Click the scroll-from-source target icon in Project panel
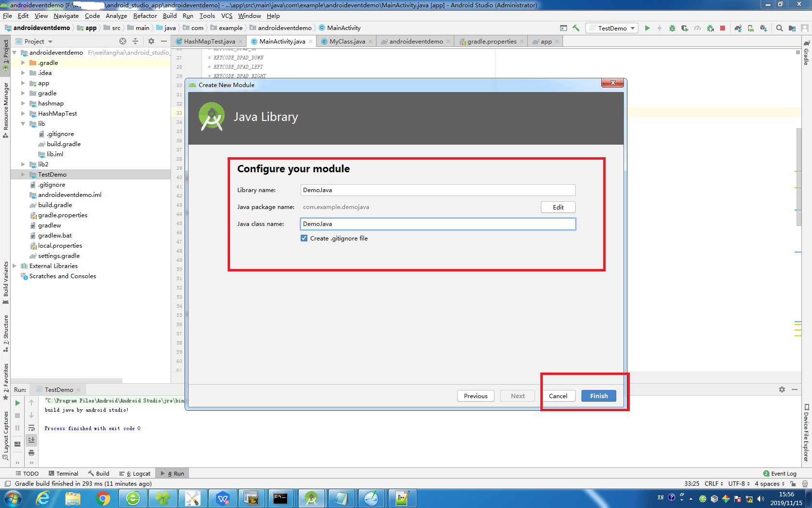 pos(123,41)
